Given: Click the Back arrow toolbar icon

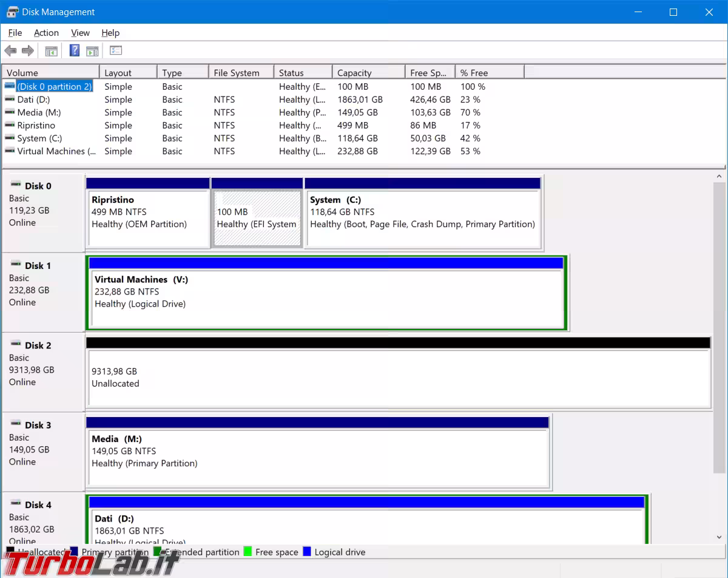Looking at the screenshot, I should (10, 51).
